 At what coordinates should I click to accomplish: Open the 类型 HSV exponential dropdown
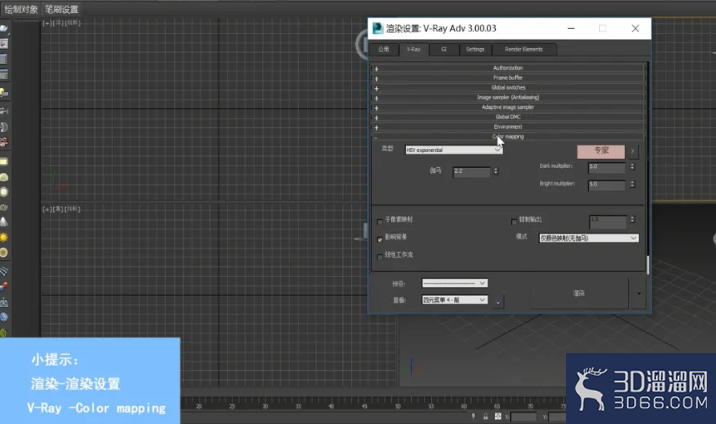pos(454,150)
